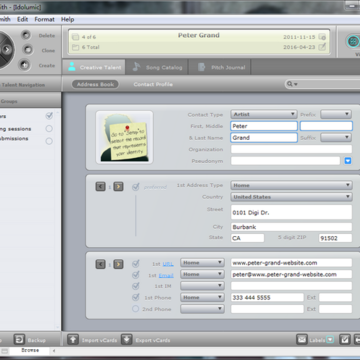Click the Email link label

(x=166, y=276)
